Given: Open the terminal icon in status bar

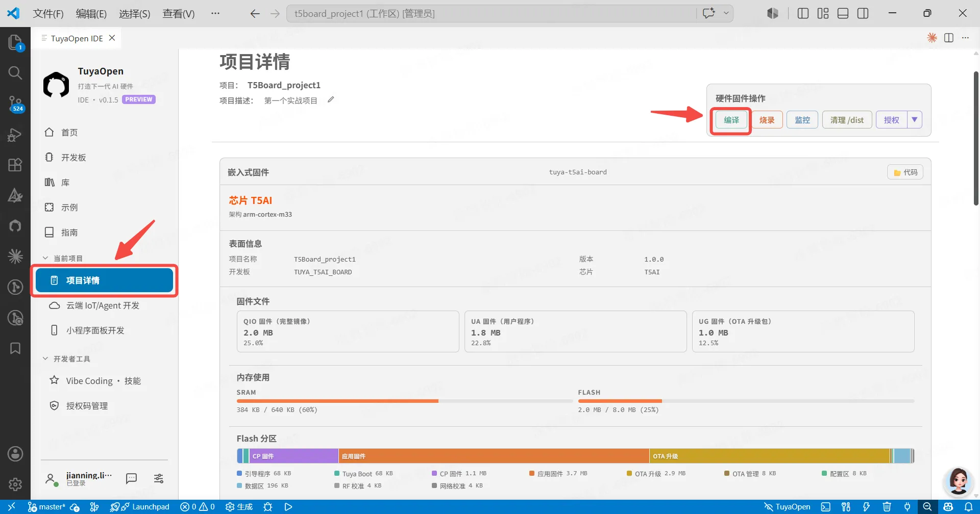Looking at the screenshot, I should pyautogui.click(x=826, y=507).
